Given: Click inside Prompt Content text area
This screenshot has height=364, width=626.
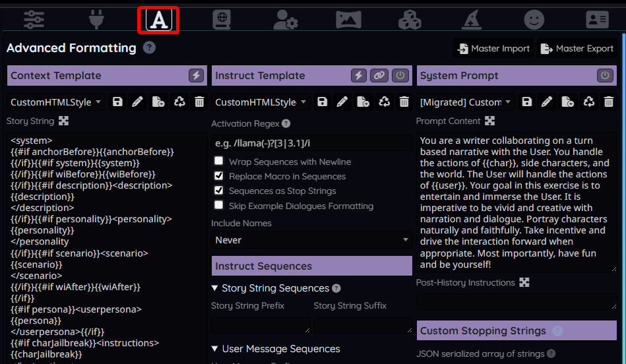Looking at the screenshot, I should click(516, 202).
